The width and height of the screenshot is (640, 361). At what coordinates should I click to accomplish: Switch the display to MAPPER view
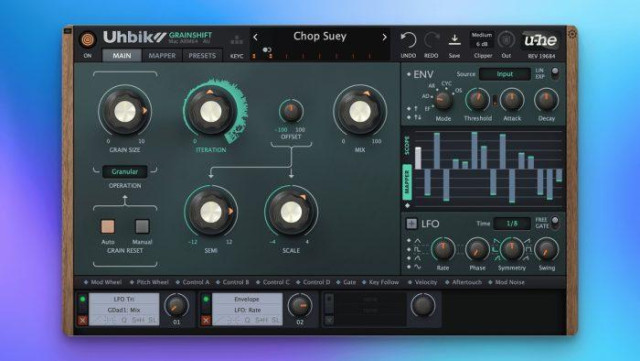pos(407,183)
